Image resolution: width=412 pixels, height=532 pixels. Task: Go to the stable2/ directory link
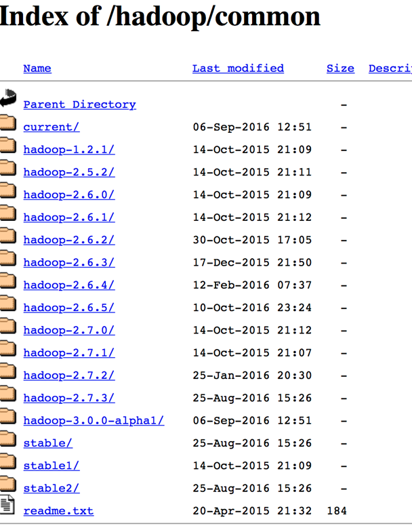[51, 488]
